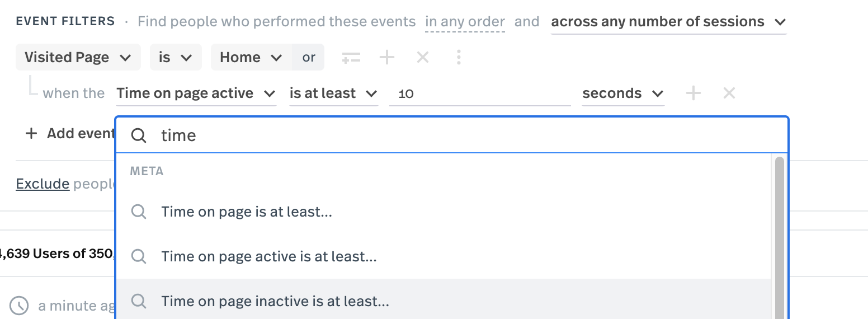
Task: Open the three-dot options menu
Action: (x=459, y=57)
